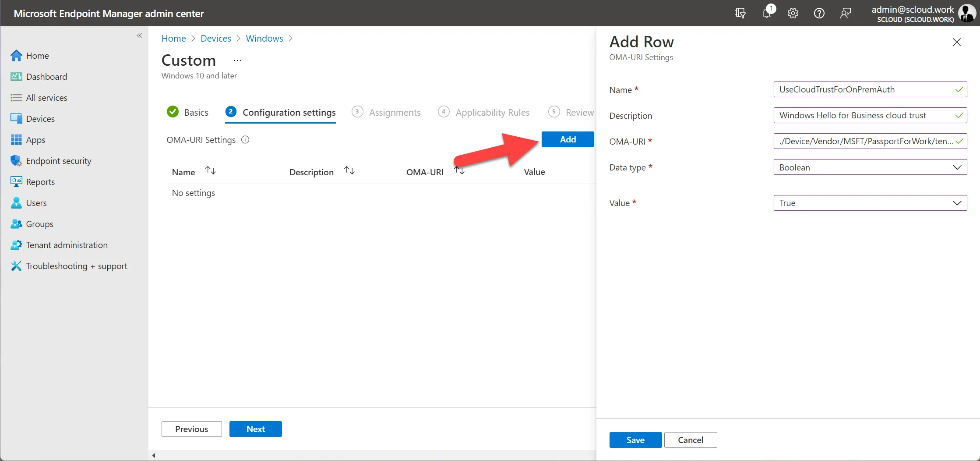
Task: Click the Save button in Add Row
Action: [x=635, y=440]
